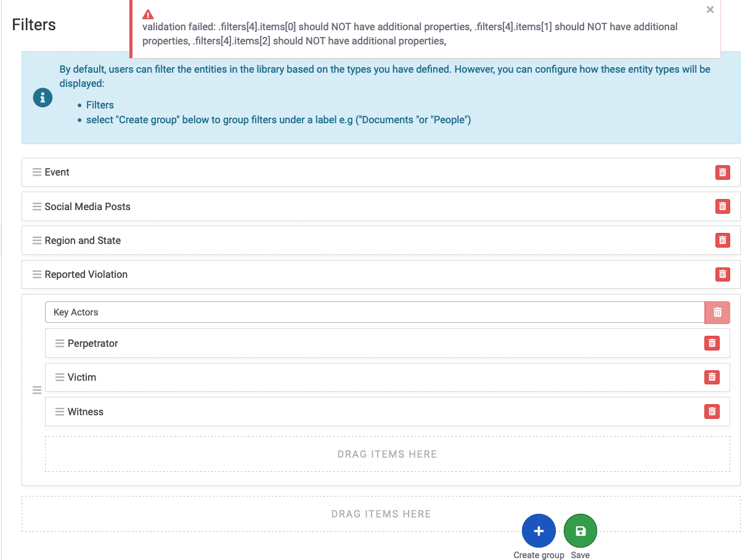Click the drag handle next to Event
753x560 pixels.
(37, 172)
